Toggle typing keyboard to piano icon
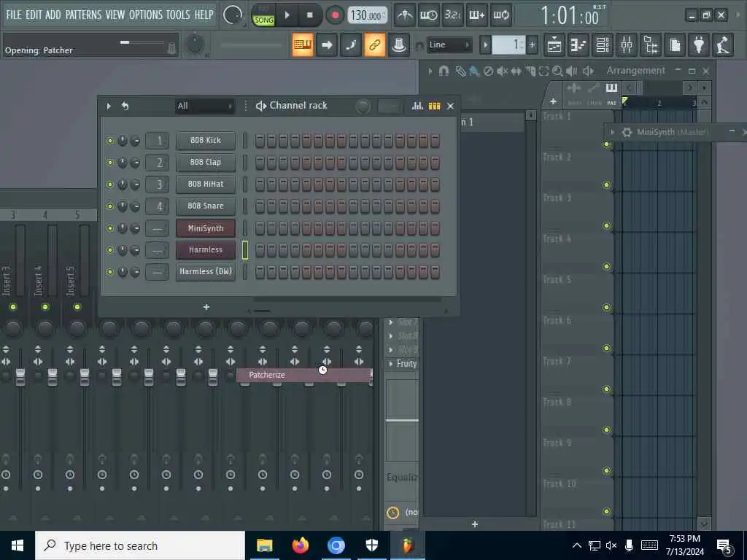This screenshot has width=747, height=560. pyautogui.click(x=303, y=44)
